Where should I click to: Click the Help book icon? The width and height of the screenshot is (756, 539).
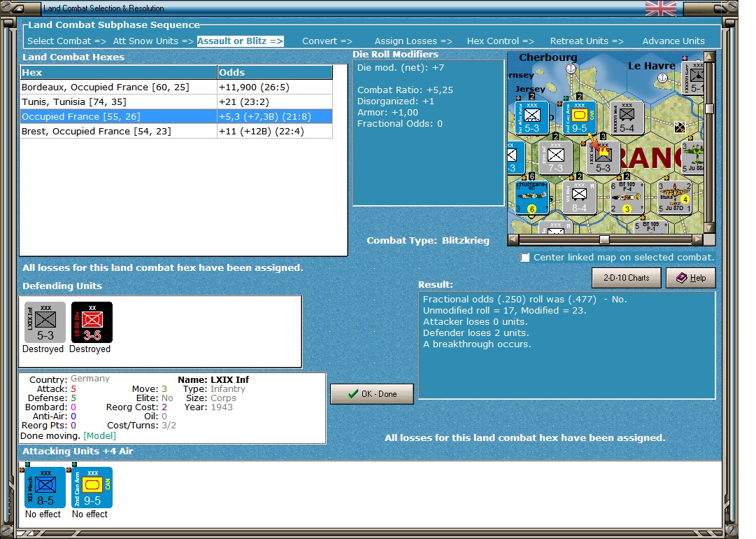click(681, 278)
